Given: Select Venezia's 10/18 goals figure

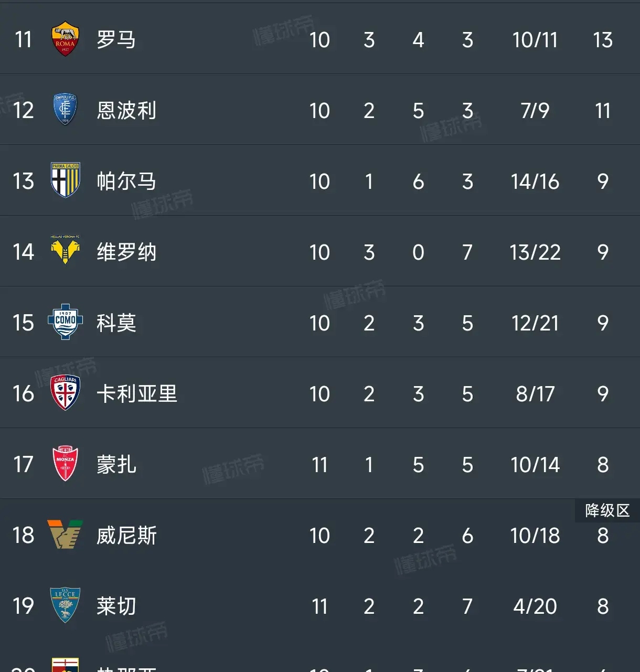Looking at the screenshot, I should point(535,536).
